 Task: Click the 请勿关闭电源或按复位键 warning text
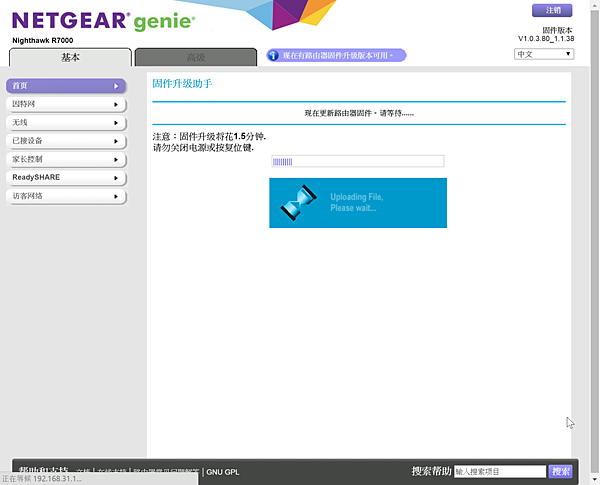click(x=203, y=147)
